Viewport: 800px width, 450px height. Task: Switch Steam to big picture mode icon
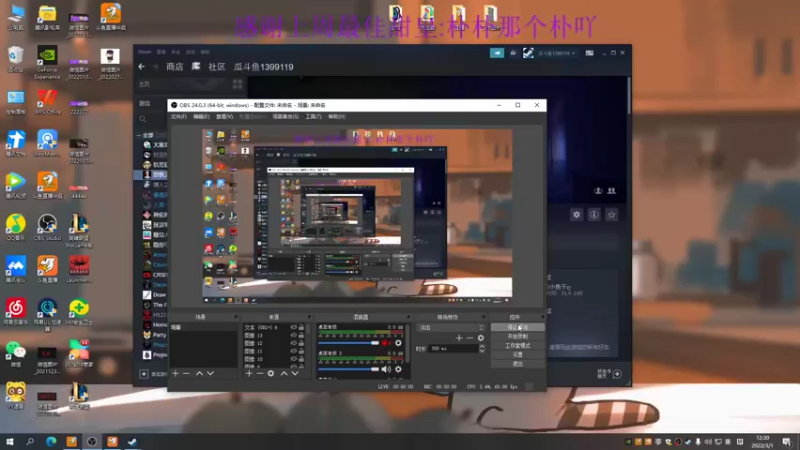(x=589, y=53)
